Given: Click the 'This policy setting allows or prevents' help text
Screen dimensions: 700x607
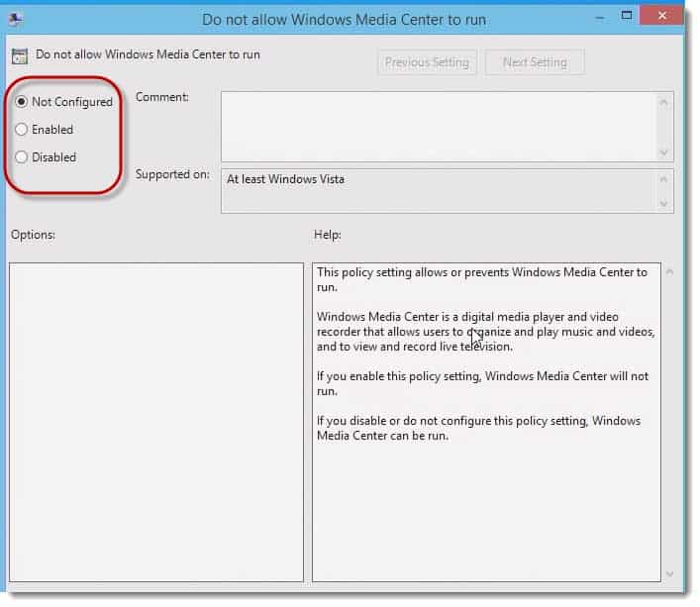Looking at the screenshot, I should (482, 279).
